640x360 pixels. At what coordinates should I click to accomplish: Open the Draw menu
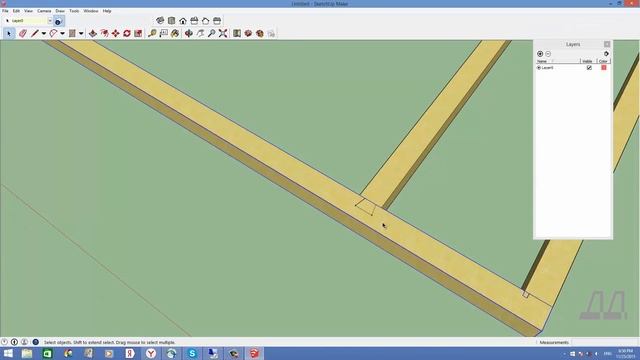click(60, 11)
